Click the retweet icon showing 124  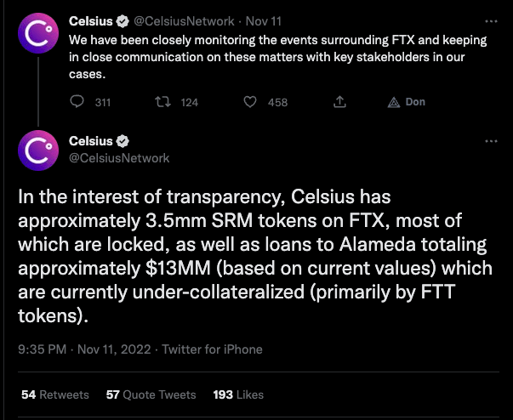point(160,103)
